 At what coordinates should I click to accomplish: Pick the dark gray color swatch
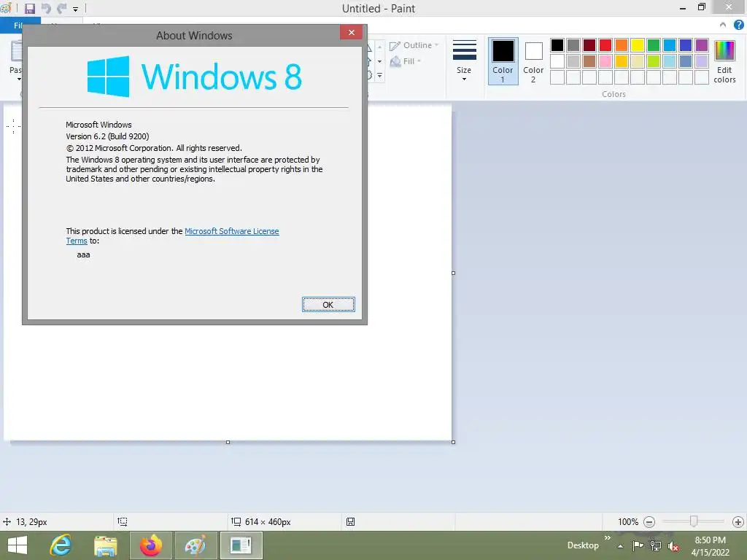[573, 45]
